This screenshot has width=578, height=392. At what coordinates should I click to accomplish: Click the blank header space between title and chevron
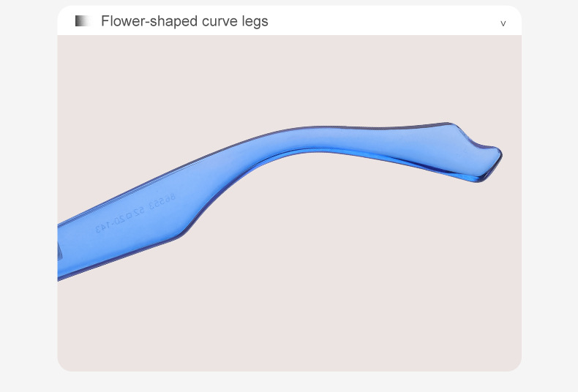(x=380, y=21)
